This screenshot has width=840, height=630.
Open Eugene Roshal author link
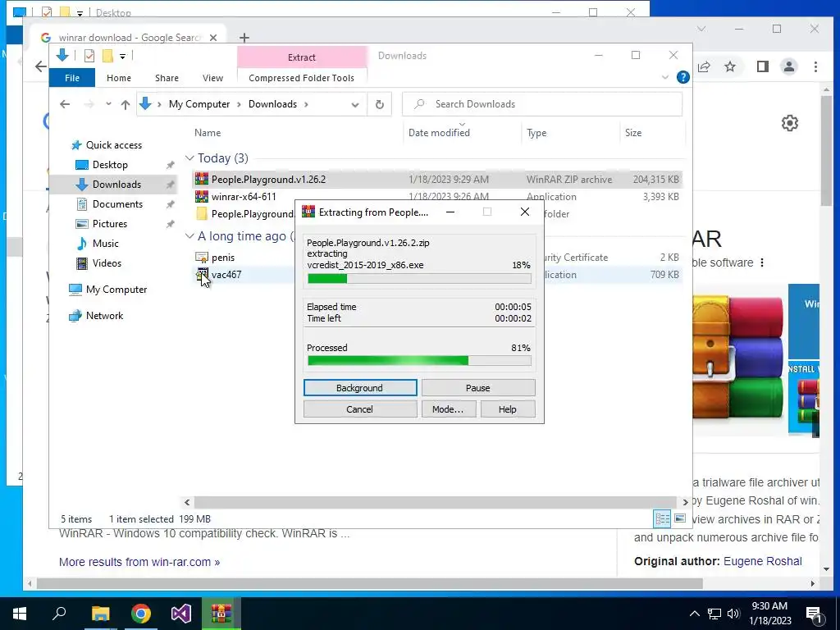[x=763, y=561]
